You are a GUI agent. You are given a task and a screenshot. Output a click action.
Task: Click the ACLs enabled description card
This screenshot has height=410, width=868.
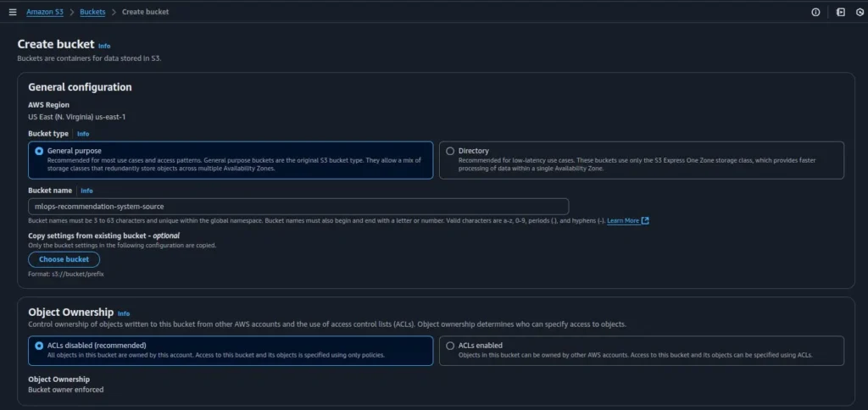pyautogui.click(x=642, y=351)
